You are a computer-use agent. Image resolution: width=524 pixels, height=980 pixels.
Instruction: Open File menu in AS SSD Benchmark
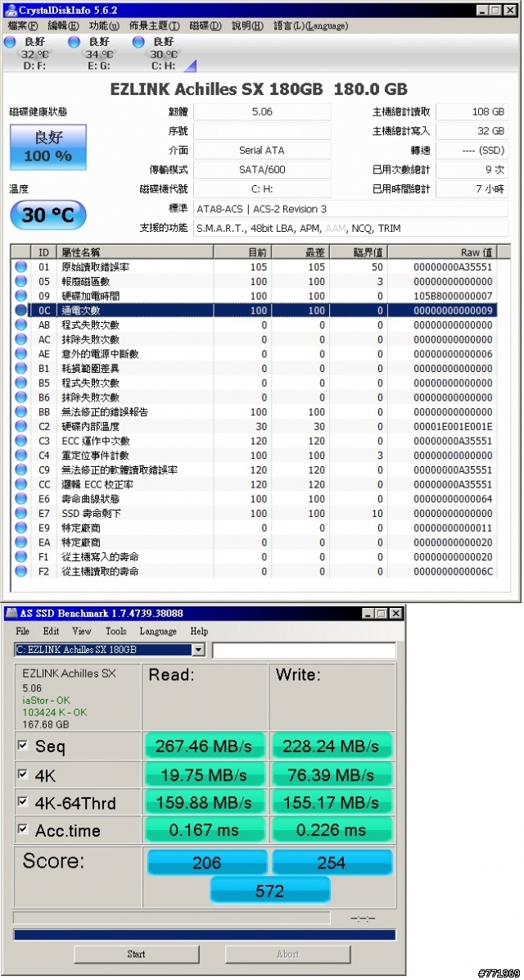point(22,631)
